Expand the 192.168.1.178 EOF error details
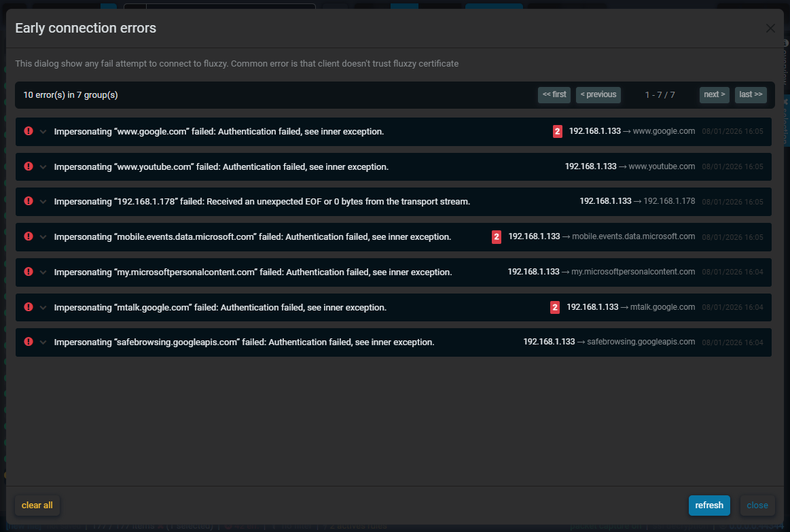 click(43, 201)
